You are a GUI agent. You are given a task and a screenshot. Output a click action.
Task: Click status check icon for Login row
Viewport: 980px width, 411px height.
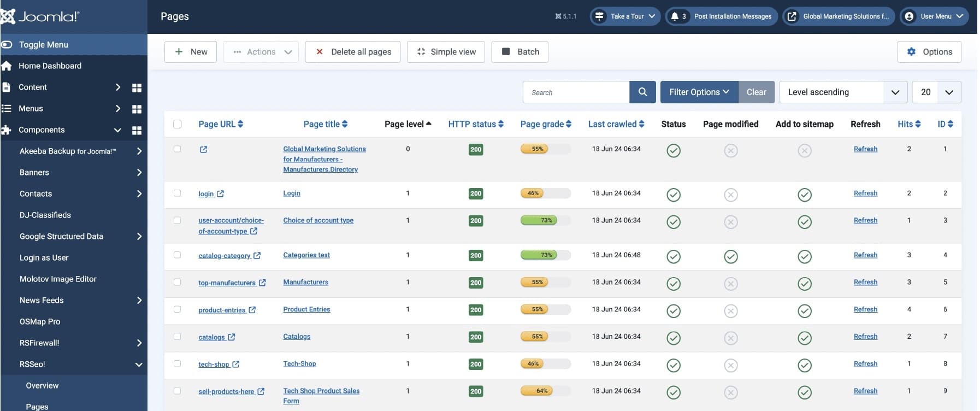[674, 195]
